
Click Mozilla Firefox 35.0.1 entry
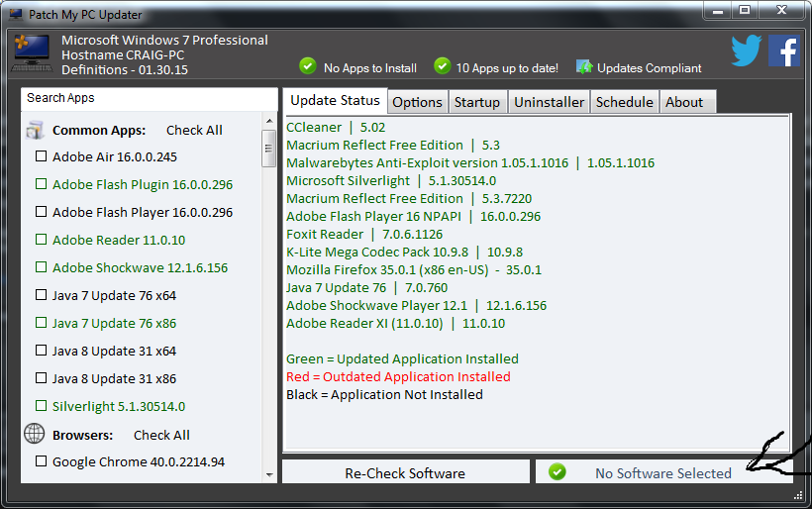414,270
